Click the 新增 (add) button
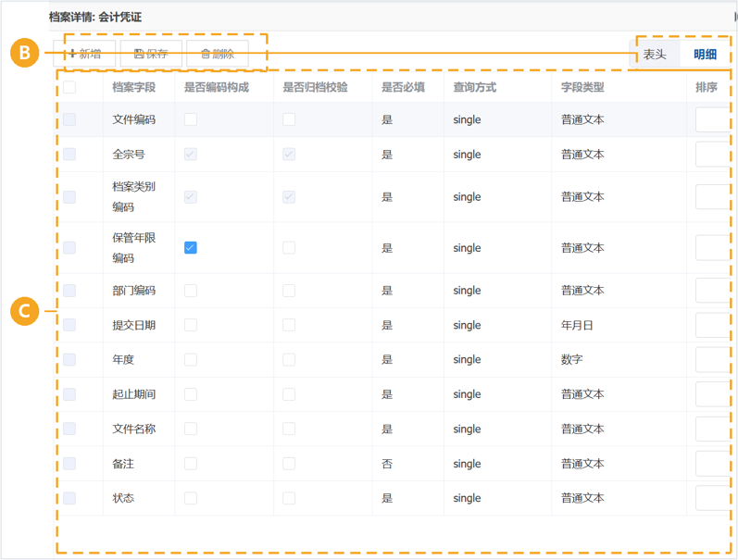Screen dimensions: 738x560 coord(84,54)
